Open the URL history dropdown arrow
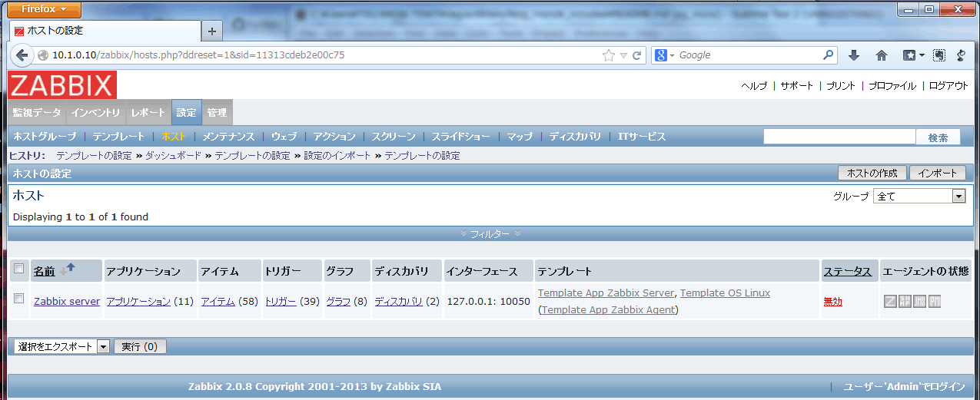Viewport: 980px width, 400px height. (624, 55)
